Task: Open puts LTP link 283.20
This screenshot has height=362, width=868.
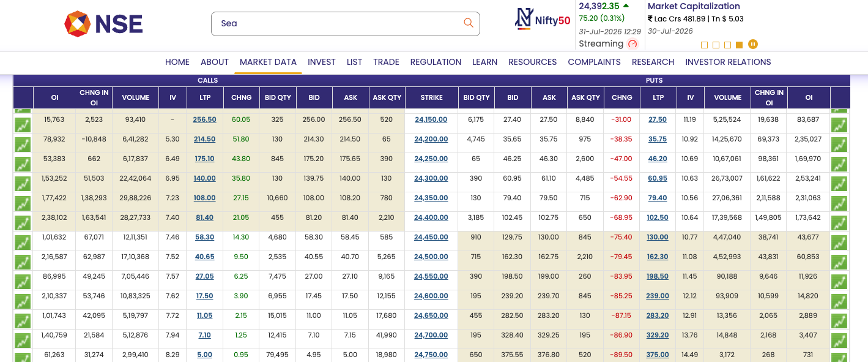Action: click(658, 315)
